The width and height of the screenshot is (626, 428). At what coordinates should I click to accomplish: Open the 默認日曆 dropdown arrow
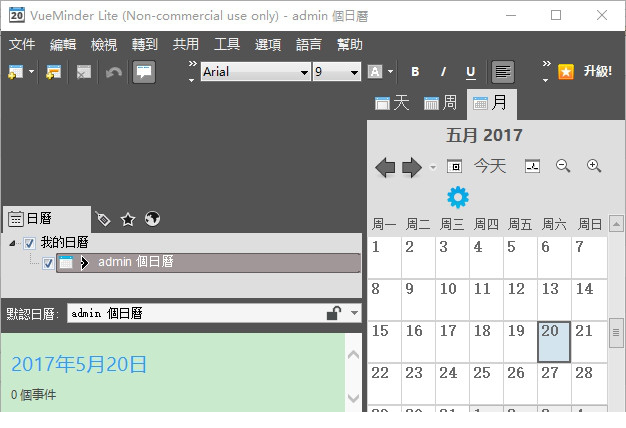[355, 313]
